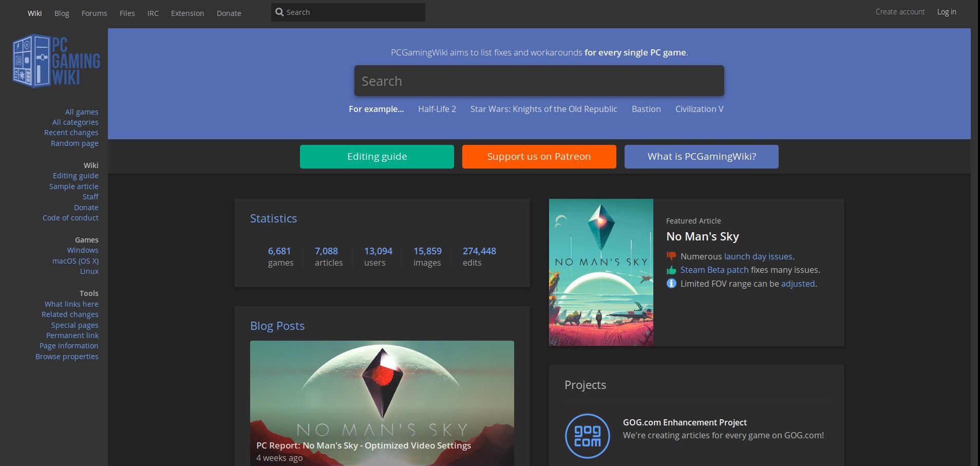980x466 pixels.
Task: Focus the small search field in top bar
Action: point(348,12)
